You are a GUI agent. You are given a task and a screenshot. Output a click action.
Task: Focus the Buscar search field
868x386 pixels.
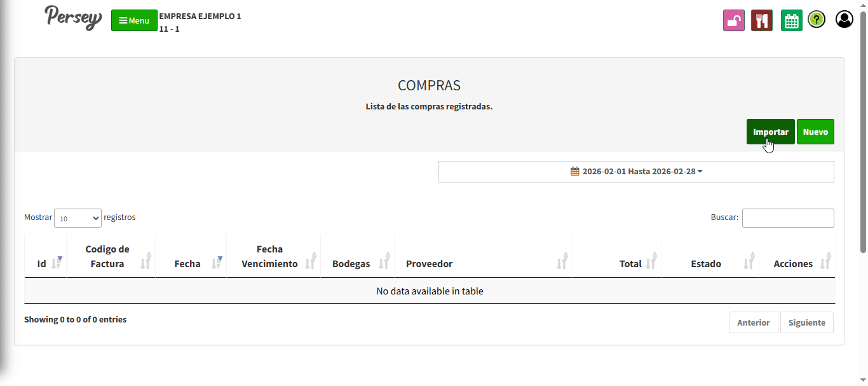pos(788,218)
